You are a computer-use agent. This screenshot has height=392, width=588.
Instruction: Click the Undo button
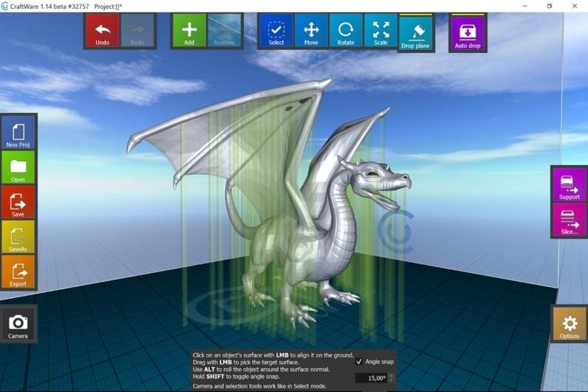[x=102, y=32]
